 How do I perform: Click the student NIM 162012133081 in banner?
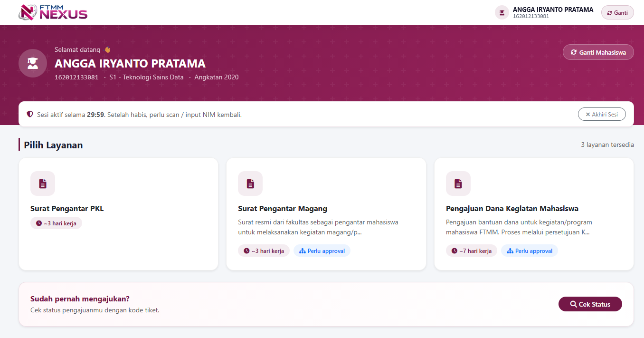point(76,77)
